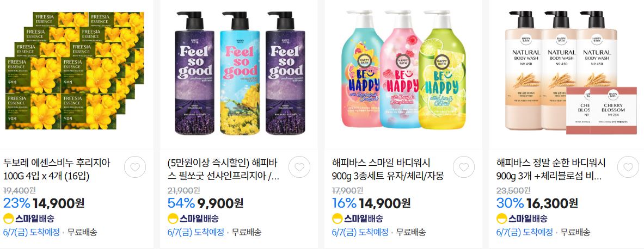Viewport: 644px width, 249px height.
Task: Click 스마일배송 badge under Feel so good item
Action: (x=193, y=219)
